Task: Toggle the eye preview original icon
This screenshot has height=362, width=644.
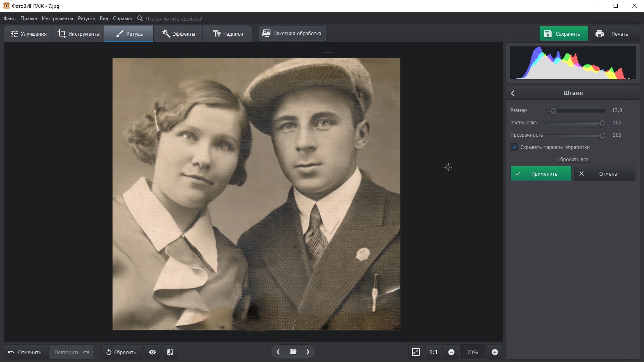Action: tap(152, 352)
